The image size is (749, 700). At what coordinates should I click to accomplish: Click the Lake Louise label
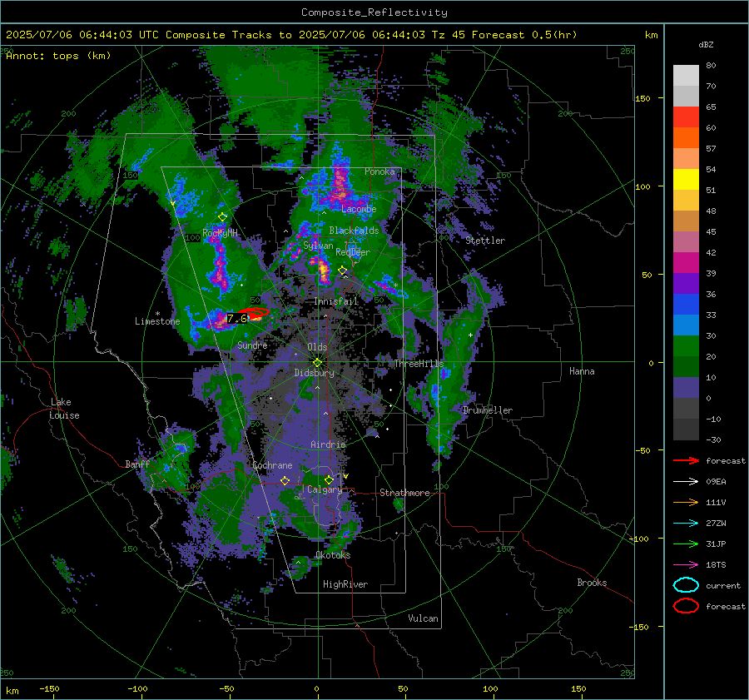(x=64, y=409)
